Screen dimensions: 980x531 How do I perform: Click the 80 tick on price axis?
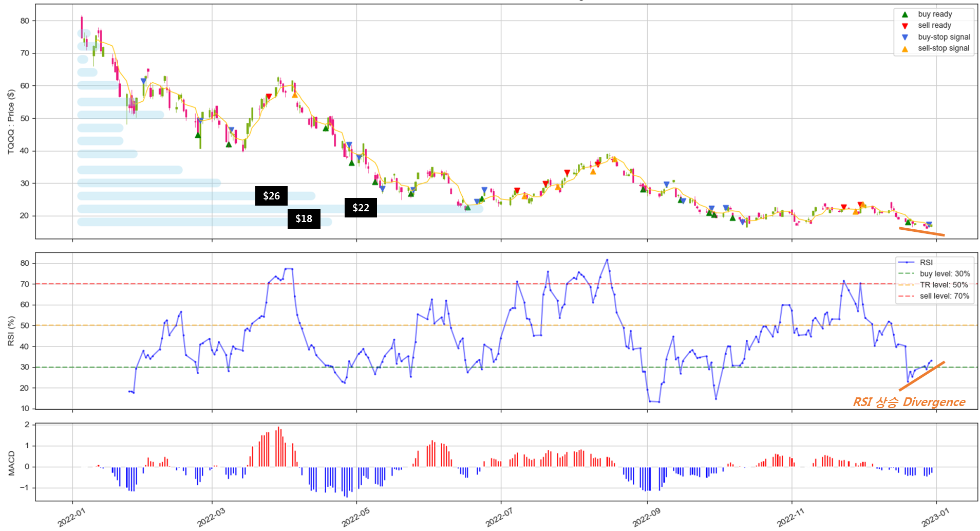point(25,21)
